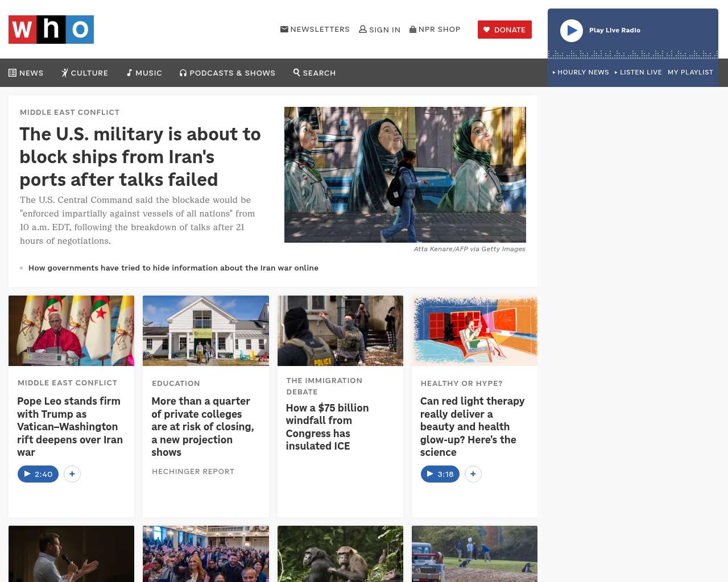Open the crowd with flags thumbnail
Screen dimensions: 728x582
click(206, 554)
